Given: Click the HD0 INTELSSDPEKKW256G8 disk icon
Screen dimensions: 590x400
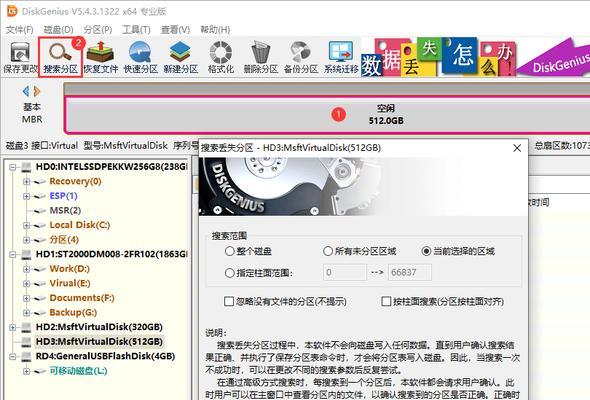Looking at the screenshot, I should 26,167.
